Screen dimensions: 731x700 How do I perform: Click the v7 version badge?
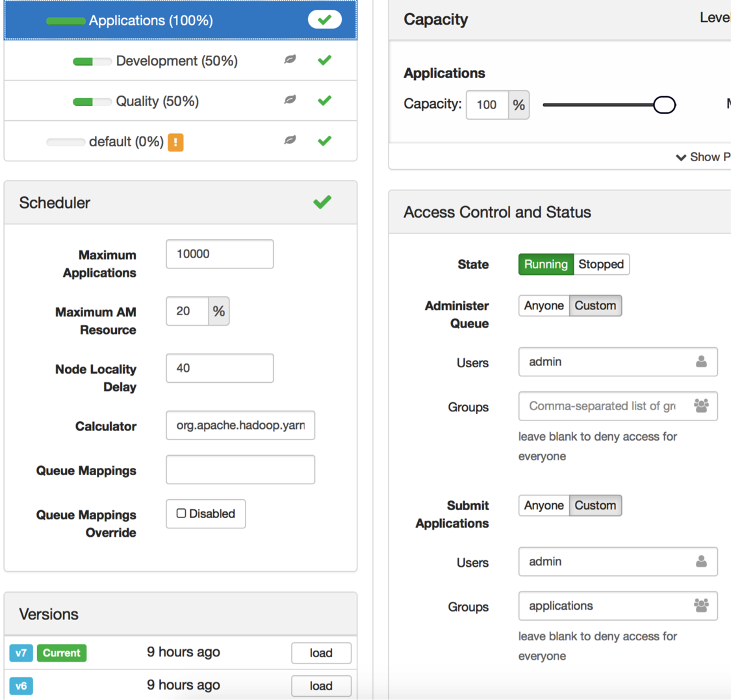click(21, 653)
